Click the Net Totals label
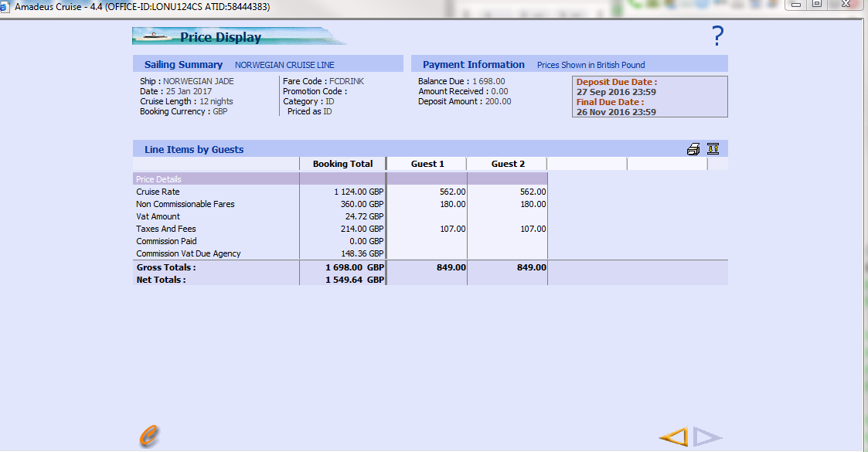The image size is (868, 452). [x=161, y=280]
